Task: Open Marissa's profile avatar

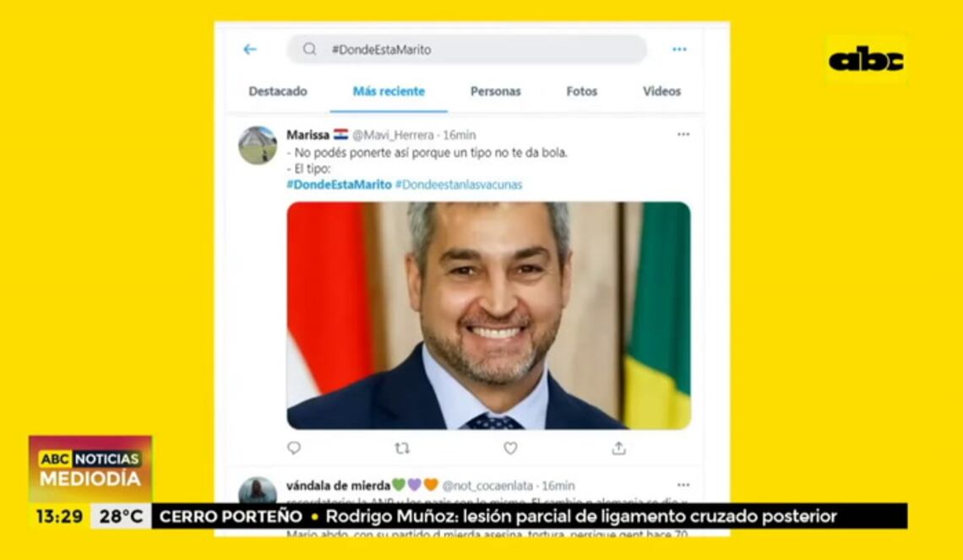Action: coord(258,145)
